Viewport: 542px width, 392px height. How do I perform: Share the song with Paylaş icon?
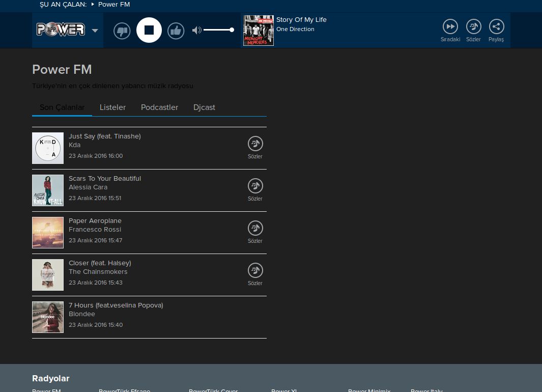coord(496,26)
